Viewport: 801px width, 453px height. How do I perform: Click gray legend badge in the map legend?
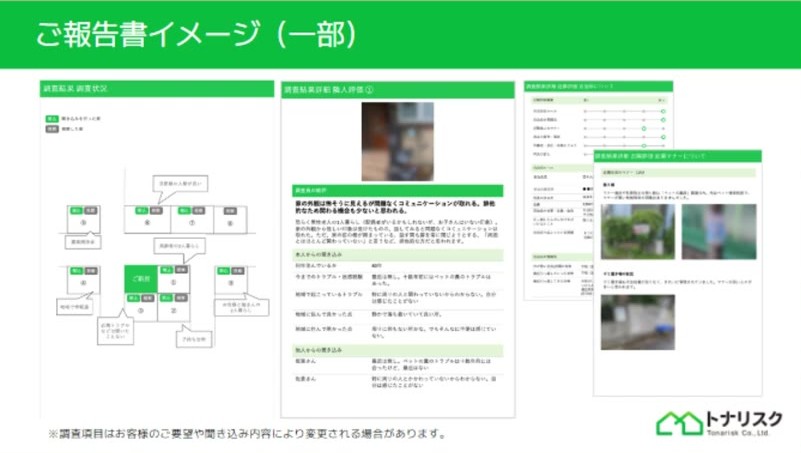coord(52,129)
